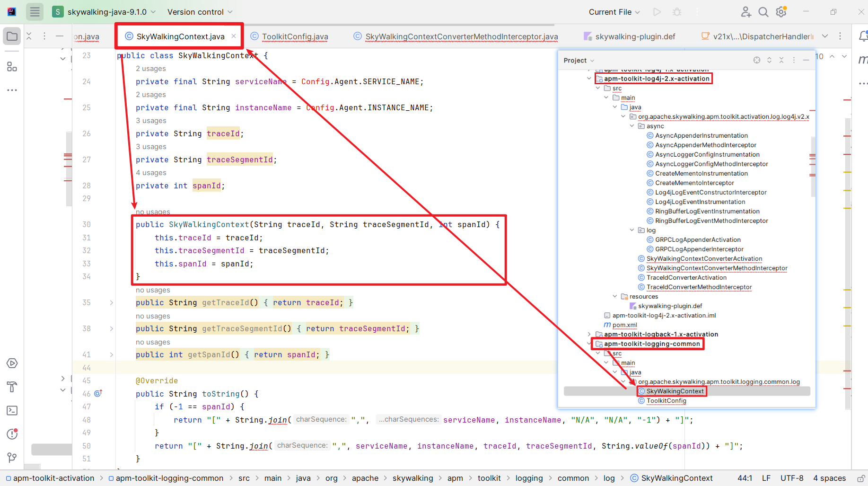The width and height of the screenshot is (868, 486).
Task: Open pom.xml in project tree
Action: pos(621,325)
